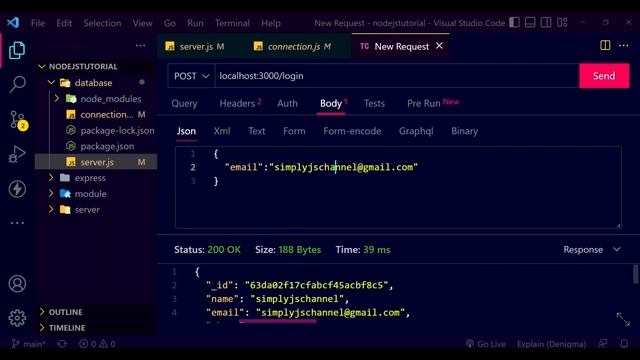This screenshot has height=360, width=640.
Task: Open the Run and Debug view
Action: click(17, 155)
